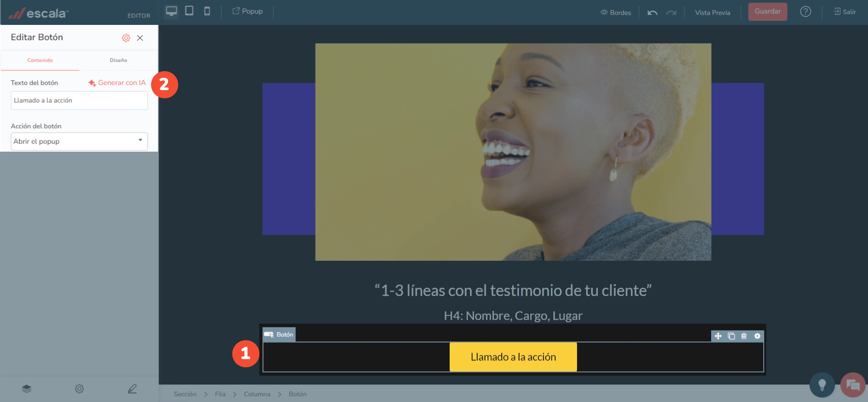Image resolution: width=868 pixels, height=402 pixels.
Task: Open the layers icon in the sidebar footer
Action: (27, 388)
